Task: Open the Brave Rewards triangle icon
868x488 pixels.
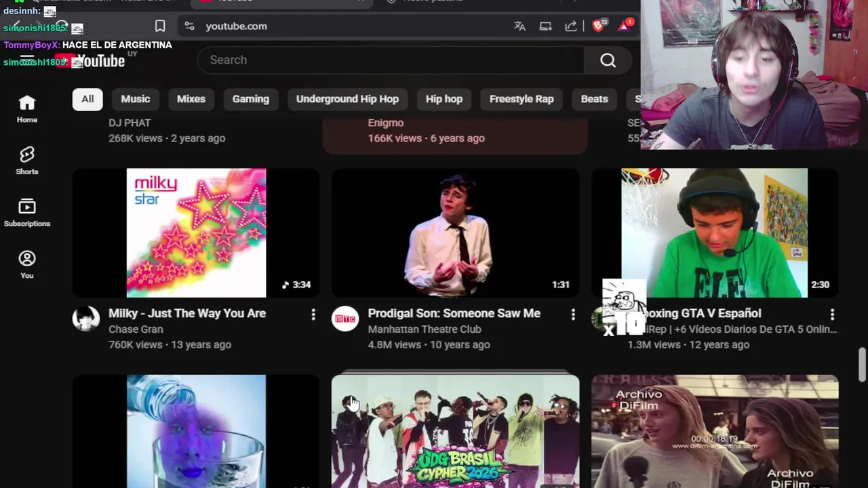Action: (x=625, y=26)
